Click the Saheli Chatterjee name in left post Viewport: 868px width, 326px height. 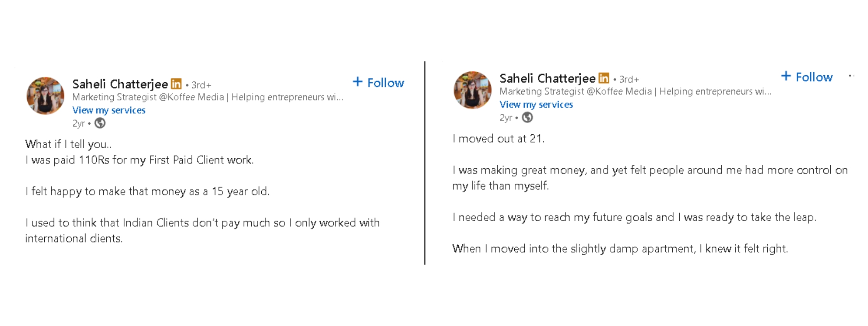coord(120,84)
